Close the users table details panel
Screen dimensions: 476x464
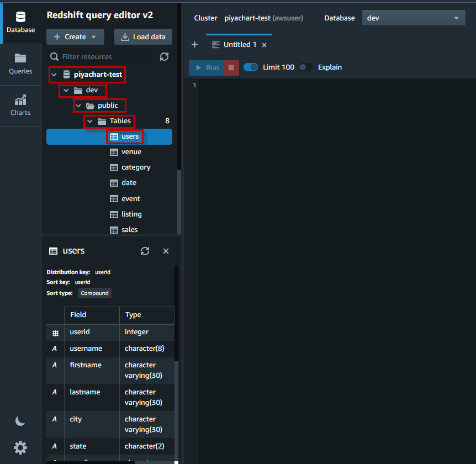(x=166, y=251)
